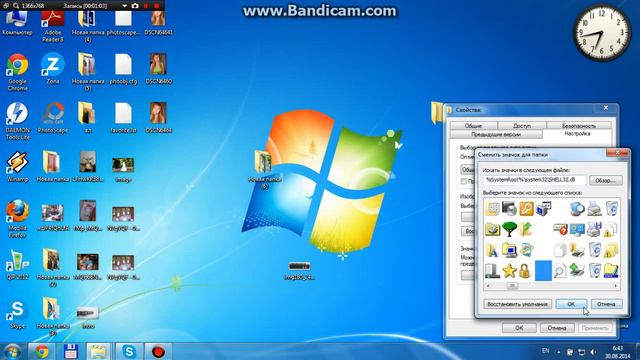
Task: Click the volume speaker tray icon
Action: [x=593, y=352]
